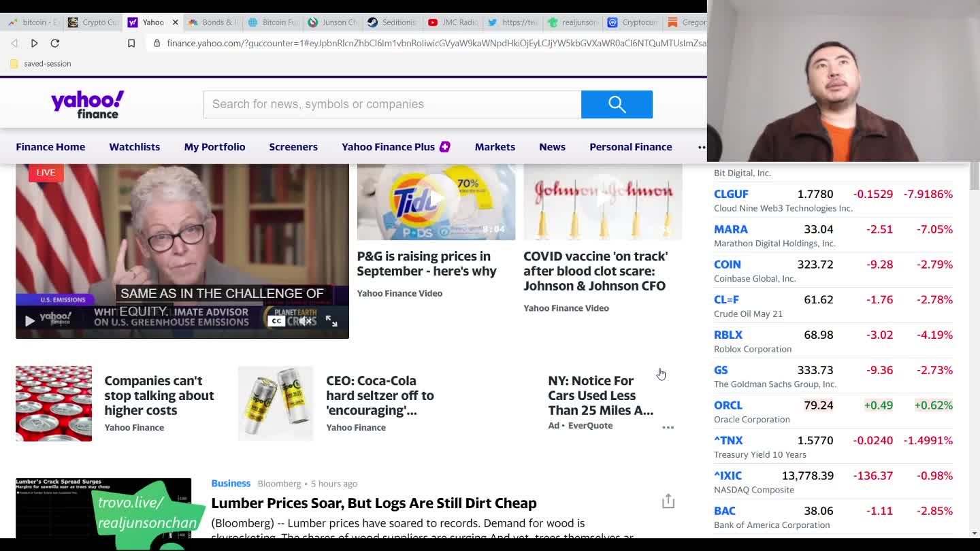The width and height of the screenshot is (980, 551).
Task: Toggle closed captions CC on live video
Action: tap(276, 321)
